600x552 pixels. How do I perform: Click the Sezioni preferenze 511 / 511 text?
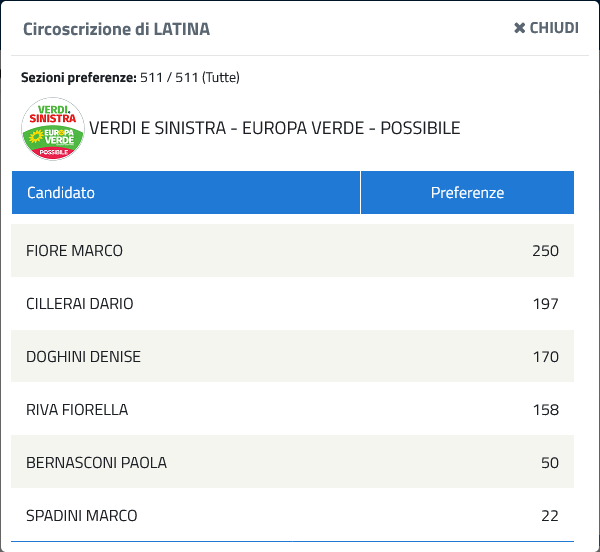130,77
